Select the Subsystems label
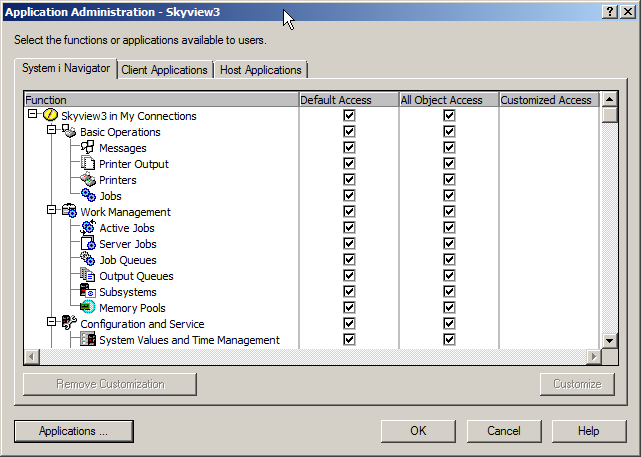This screenshot has width=641, height=457. click(128, 292)
